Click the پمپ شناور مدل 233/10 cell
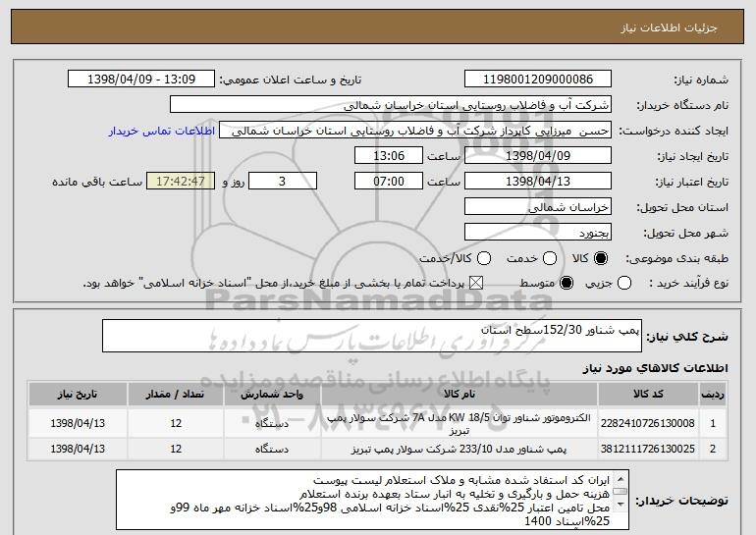Image resolution: width=756 pixels, height=535 pixels. click(459, 450)
